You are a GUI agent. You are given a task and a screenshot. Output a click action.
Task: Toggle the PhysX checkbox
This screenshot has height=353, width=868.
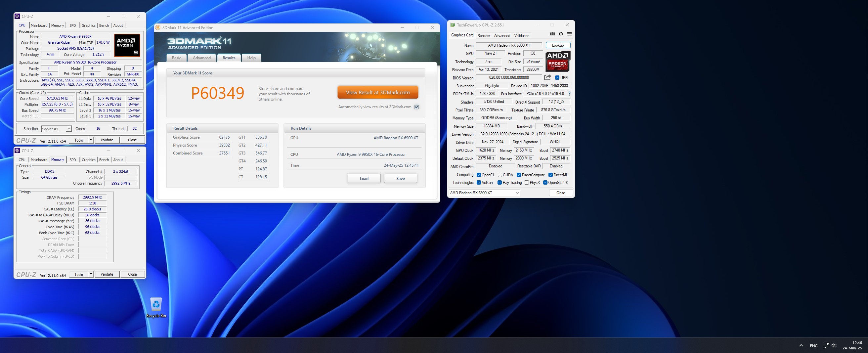pyautogui.click(x=527, y=183)
